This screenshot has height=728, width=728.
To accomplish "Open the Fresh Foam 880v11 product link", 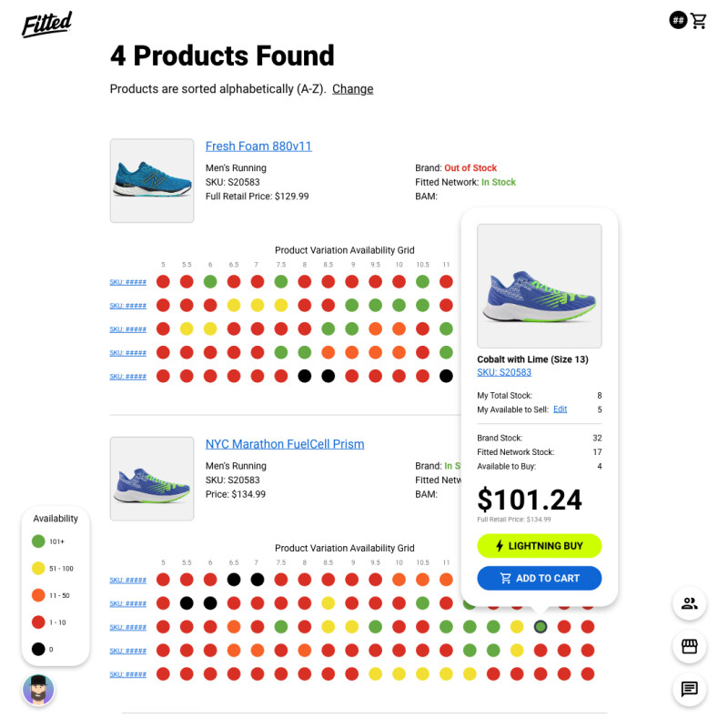I will click(x=258, y=147).
